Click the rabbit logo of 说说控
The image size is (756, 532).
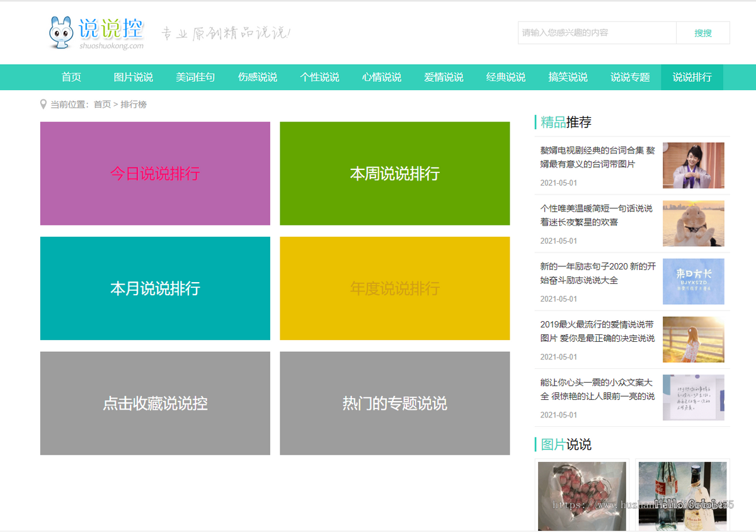coord(61,33)
